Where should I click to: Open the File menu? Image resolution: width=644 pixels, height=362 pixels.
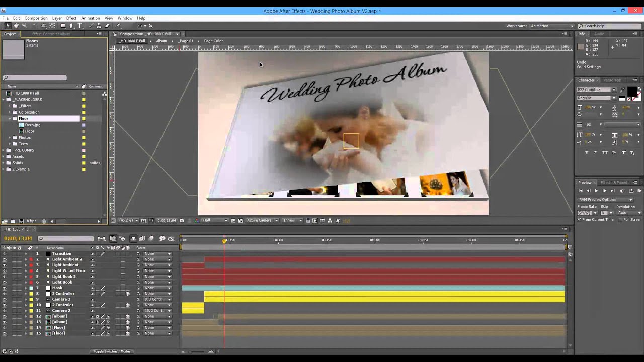click(5, 18)
